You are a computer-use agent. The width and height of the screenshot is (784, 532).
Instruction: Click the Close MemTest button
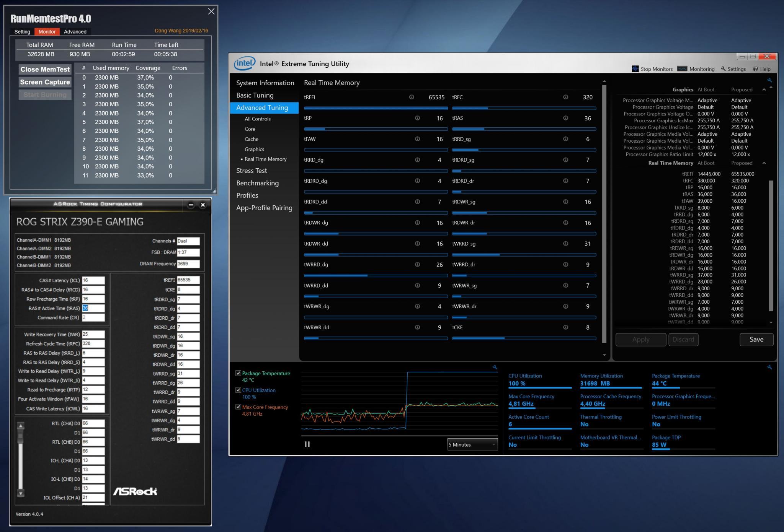click(x=45, y=69)
